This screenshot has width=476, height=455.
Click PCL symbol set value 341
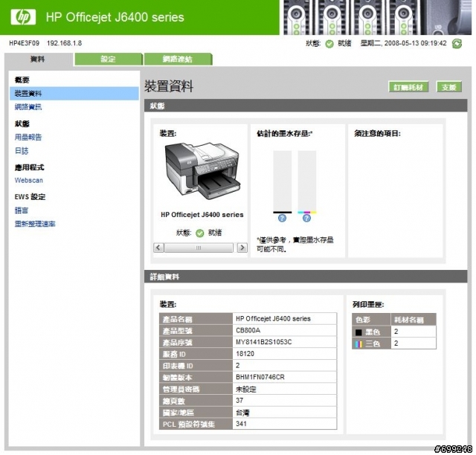[x=241, y=424]
